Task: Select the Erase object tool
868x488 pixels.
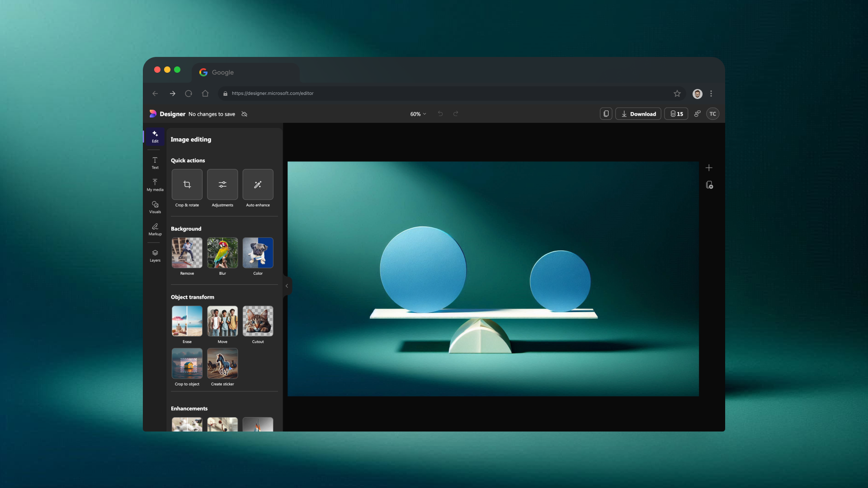Action: tap(187, 321)
